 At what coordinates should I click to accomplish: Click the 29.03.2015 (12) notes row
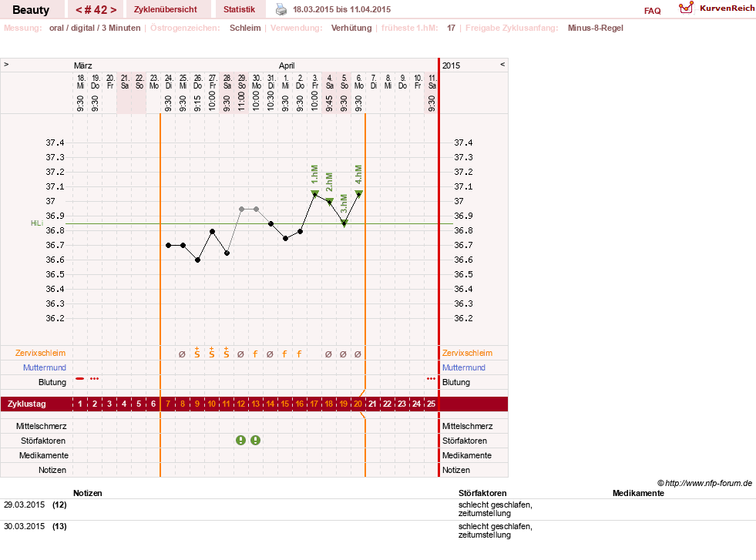(x=378, y=509)
